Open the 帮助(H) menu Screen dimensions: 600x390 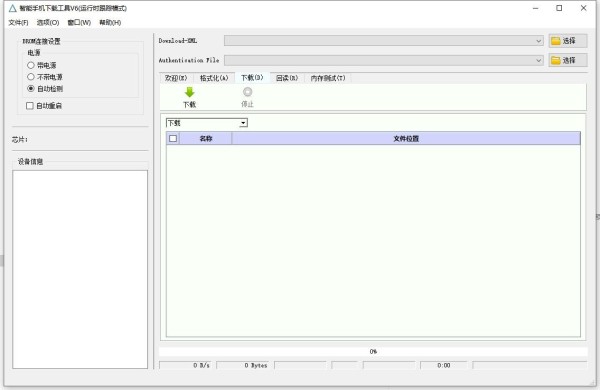(x=110, y=23)
